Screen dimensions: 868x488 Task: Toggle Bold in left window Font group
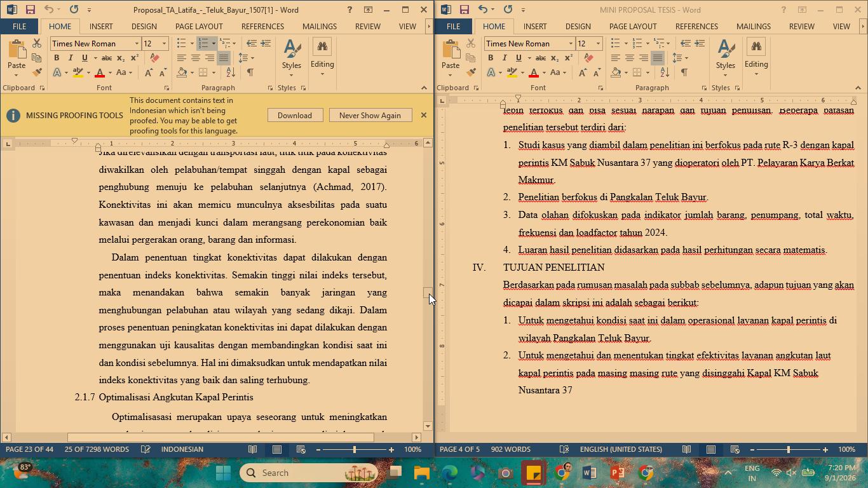coord(57,58)
